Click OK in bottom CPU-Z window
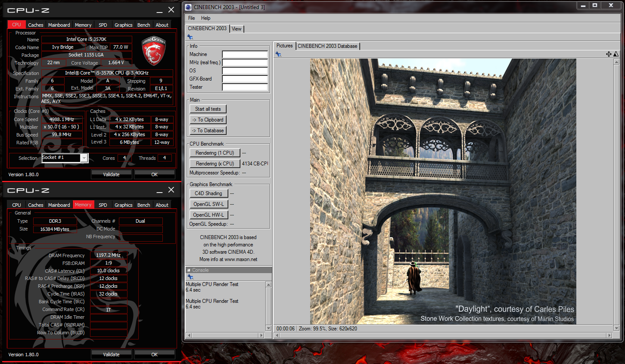 [x=155, y=355]
